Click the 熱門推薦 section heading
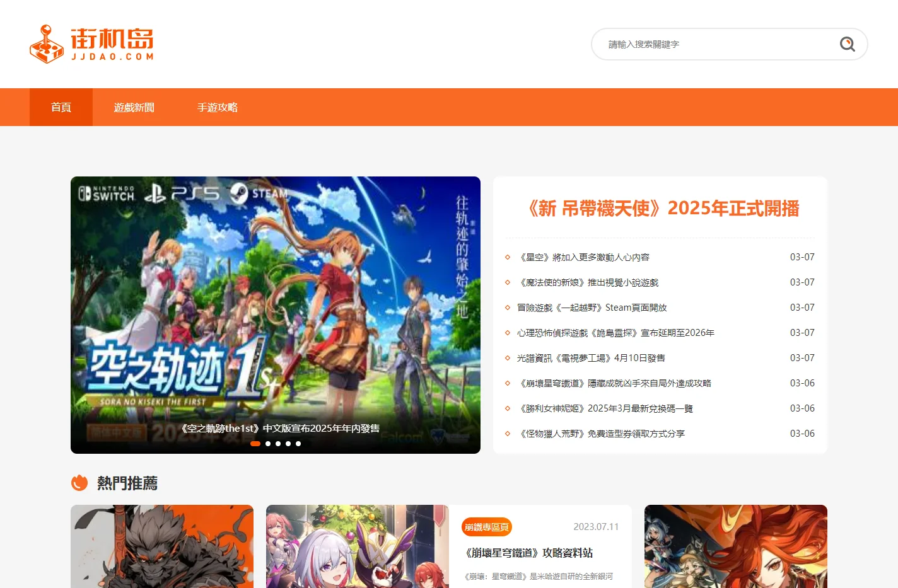Image resolution: width=898 pixels, height=588 pixels. click(127, 483)
